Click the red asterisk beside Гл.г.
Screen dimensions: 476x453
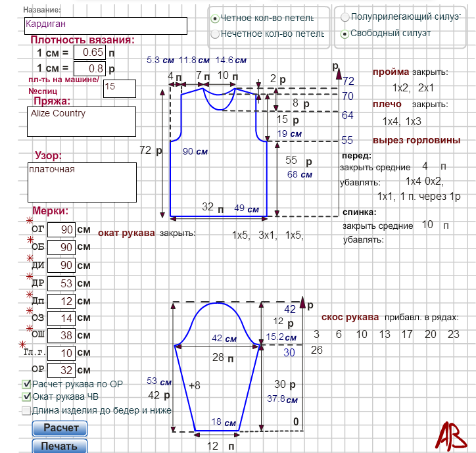[x=22, y=345]
